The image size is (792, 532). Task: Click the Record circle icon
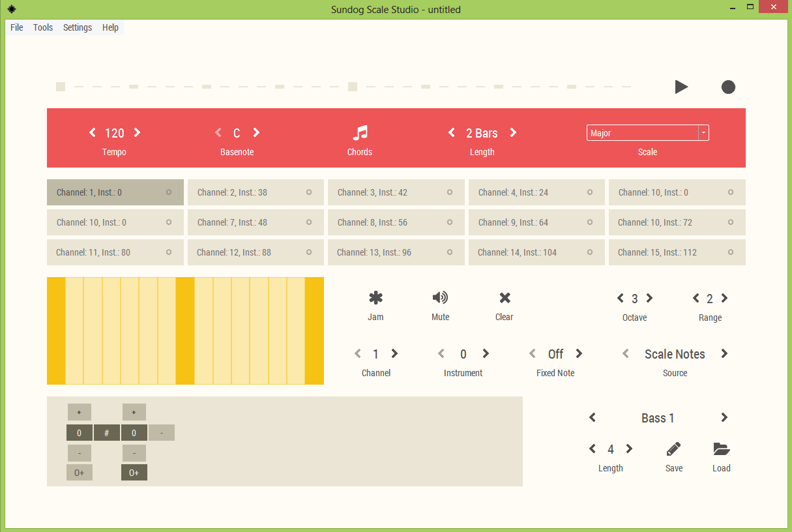pos(728,87)
